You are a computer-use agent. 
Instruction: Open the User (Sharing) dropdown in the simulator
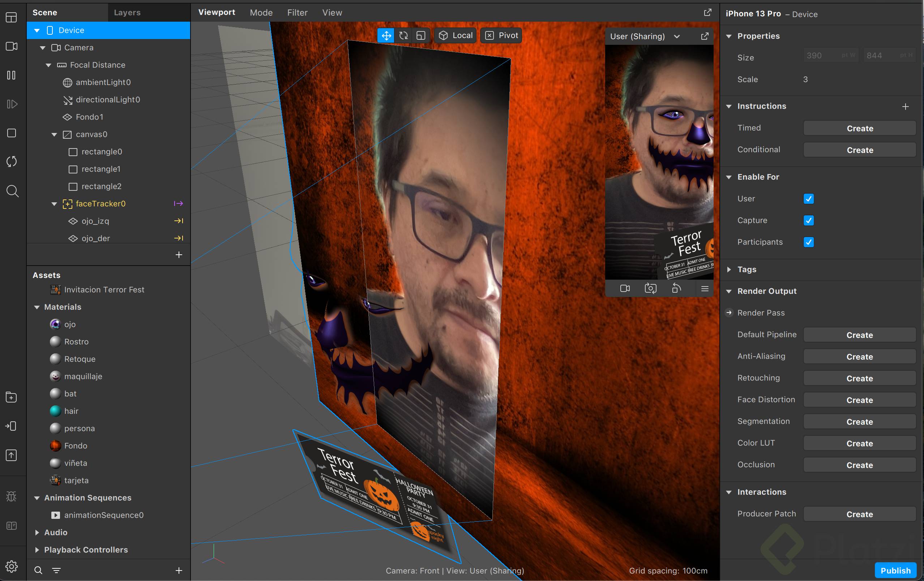[x=676, y=36]
